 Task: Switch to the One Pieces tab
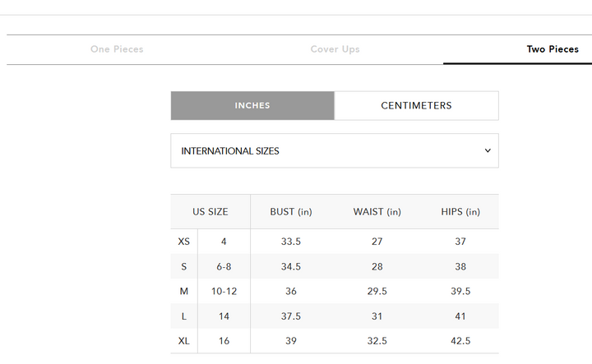tap(117, 49)
